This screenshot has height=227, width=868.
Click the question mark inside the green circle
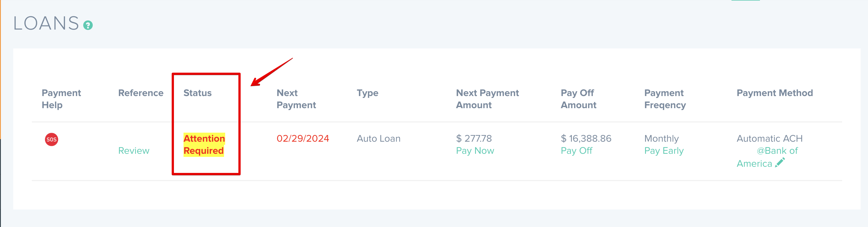click(88, 25)
